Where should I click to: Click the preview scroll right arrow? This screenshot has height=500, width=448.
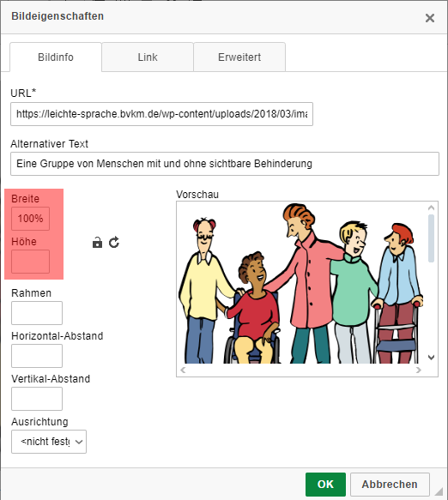coord(418,370)
